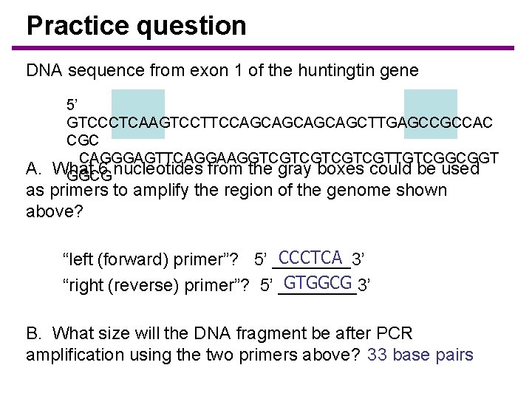Click the 3' after the forward primer blank
This screenshot has height=399, width=532.
pos(358,260)
